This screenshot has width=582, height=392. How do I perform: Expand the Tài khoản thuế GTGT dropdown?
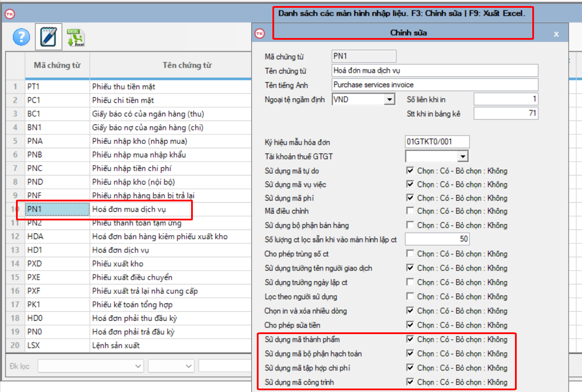coord(463,156)
